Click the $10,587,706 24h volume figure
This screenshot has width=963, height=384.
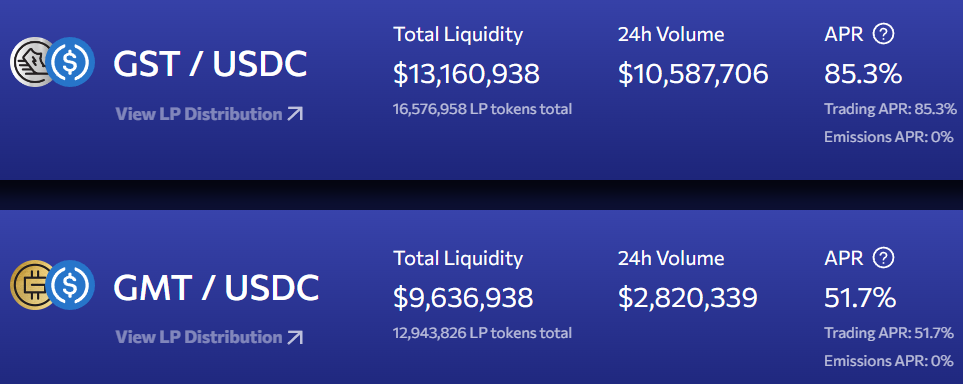coord(693,74)
